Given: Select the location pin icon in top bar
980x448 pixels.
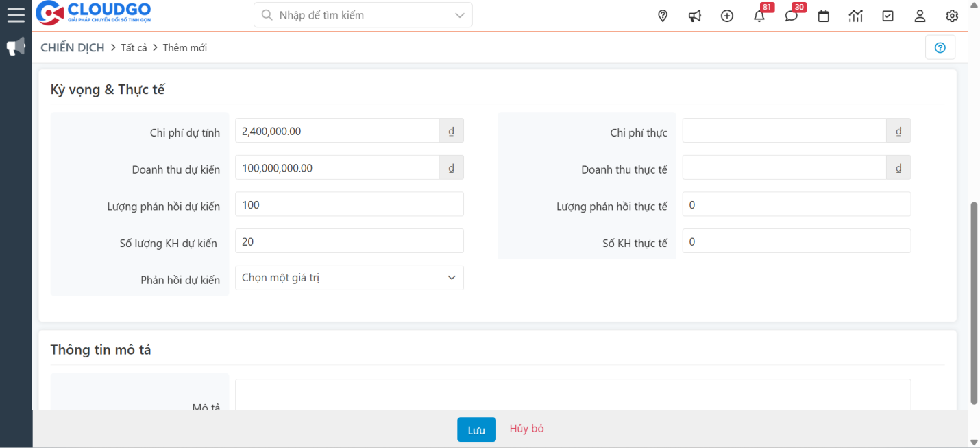Looking at the screenshot, I should tap(662, 15).
